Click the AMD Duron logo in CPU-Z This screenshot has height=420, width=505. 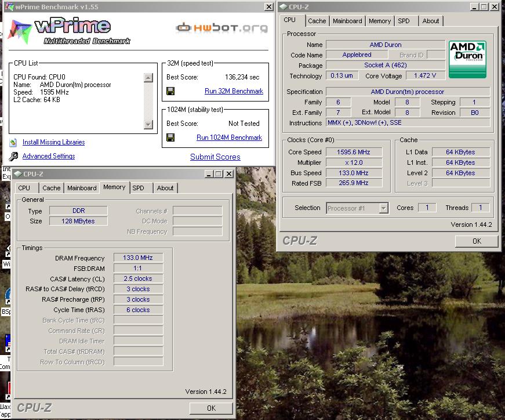point(467,59)
